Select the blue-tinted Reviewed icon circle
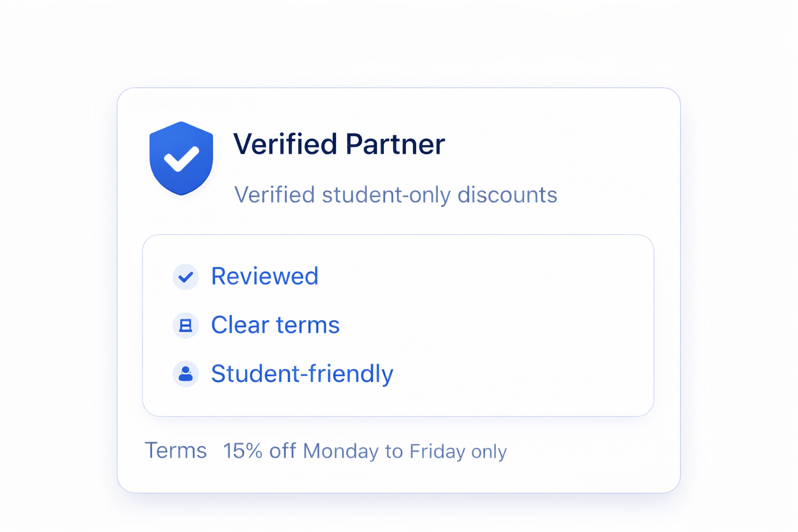Image resolution: width=798 pixels, height=532 pixels. pos(185,277)
